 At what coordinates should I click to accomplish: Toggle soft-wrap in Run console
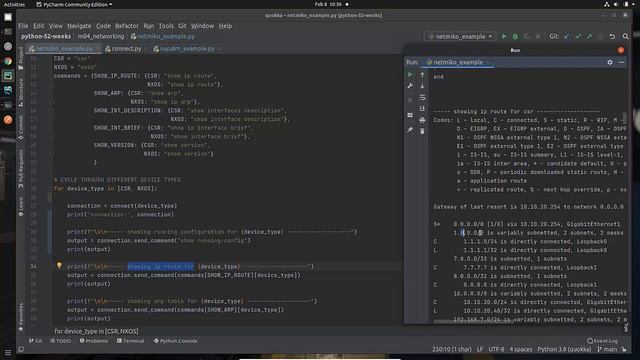click(422, 97)
